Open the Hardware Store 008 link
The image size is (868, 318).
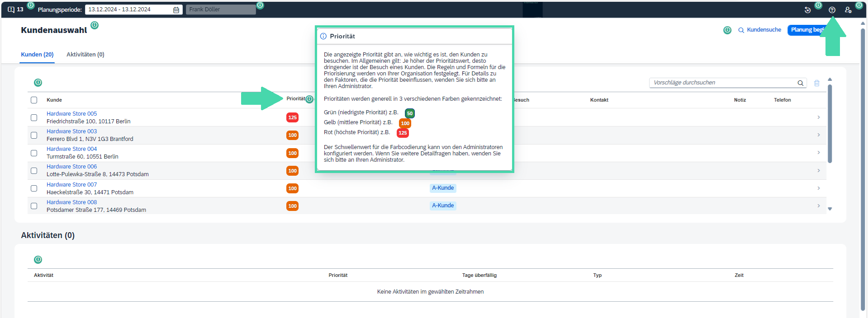(x=71, y=202)
